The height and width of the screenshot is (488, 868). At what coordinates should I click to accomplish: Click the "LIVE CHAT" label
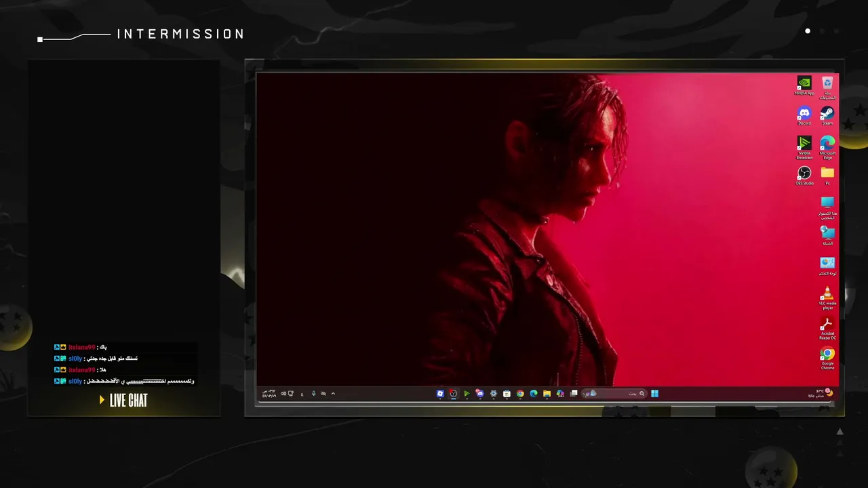[x=128, y=401]
